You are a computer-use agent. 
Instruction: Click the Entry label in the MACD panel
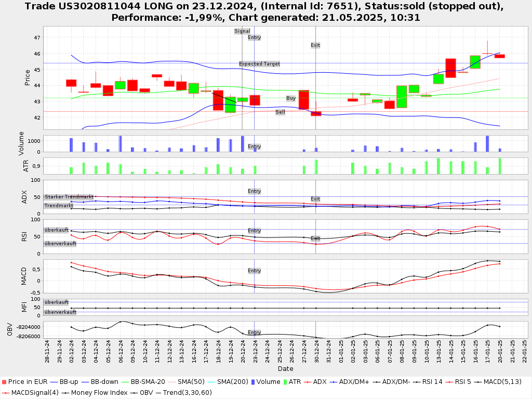point(254,271)
